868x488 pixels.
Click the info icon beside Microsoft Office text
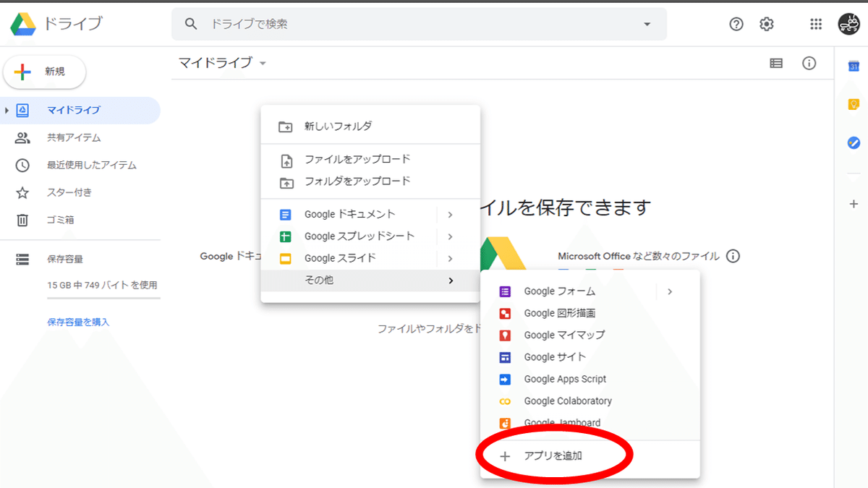tap(733, 256)
